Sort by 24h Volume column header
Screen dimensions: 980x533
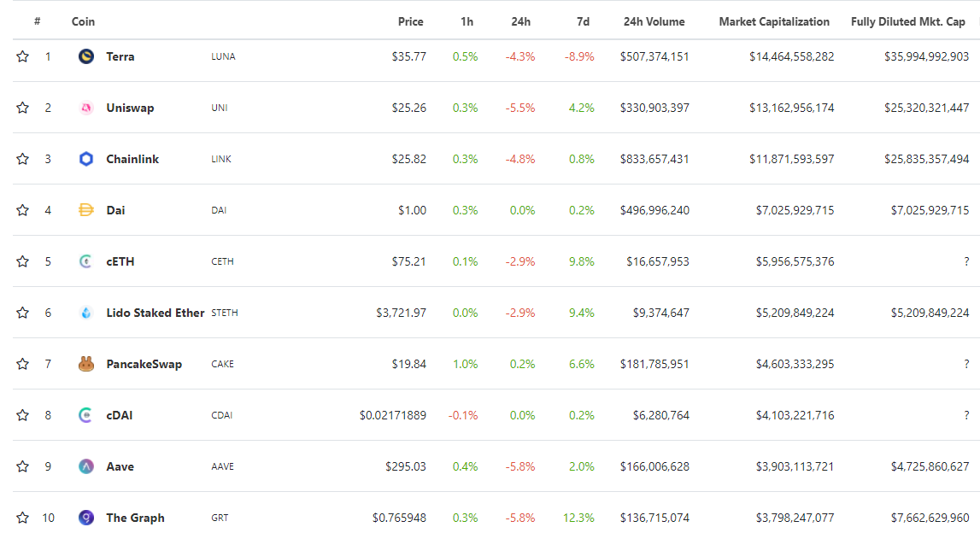pyautogui.click(x=654, y=21)
